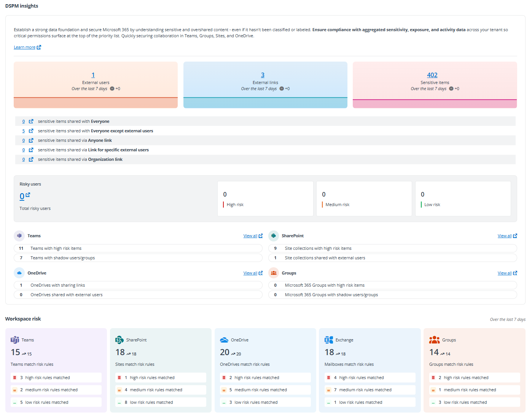The image size is (532, 419).
Task: Select Teams with high risk items row
Action: [x=138, y=248]
